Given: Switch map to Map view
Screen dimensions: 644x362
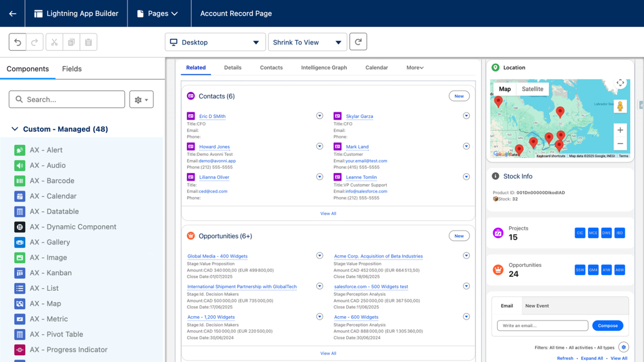Looking at the screenshot, I should (x=505, y=89).
